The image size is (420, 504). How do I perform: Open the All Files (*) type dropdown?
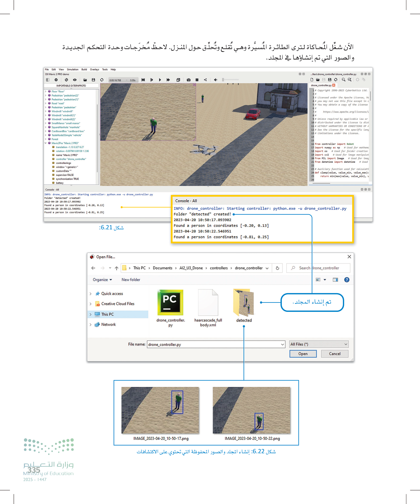point(319,344)
